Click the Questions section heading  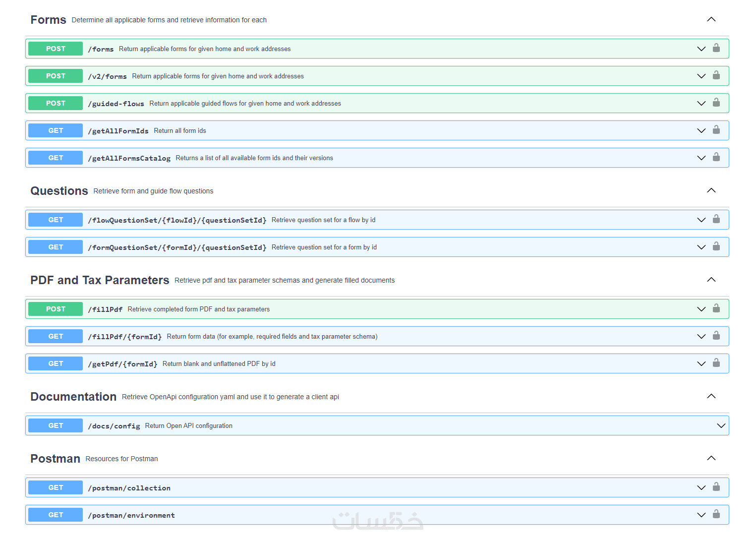(x=59, y=191)
